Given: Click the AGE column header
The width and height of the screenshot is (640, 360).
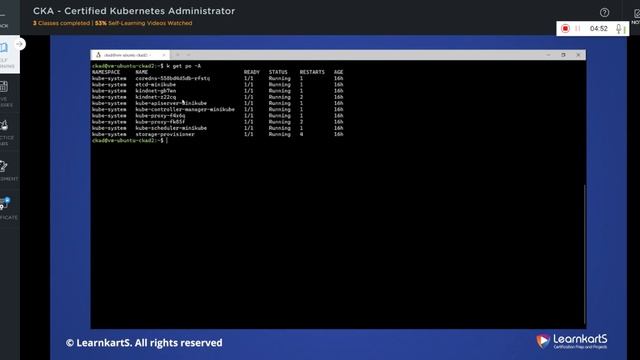Looking at the screenshot, I should pyautogui.click(x=338, y=72).
